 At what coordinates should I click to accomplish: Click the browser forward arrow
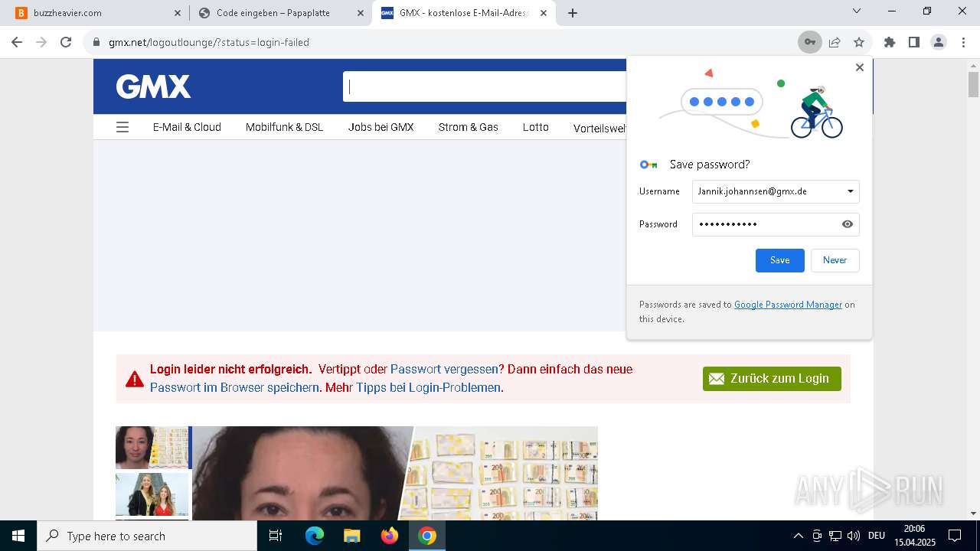(41, 42)
